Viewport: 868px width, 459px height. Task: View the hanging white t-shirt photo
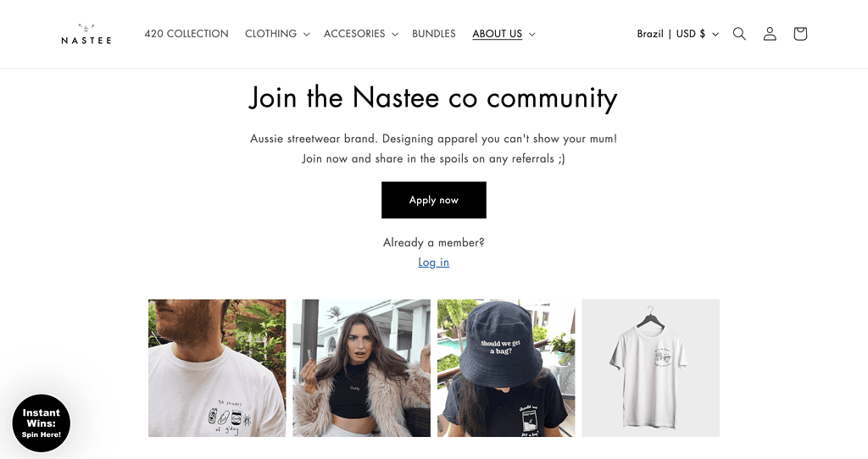[x=650, y=368]
